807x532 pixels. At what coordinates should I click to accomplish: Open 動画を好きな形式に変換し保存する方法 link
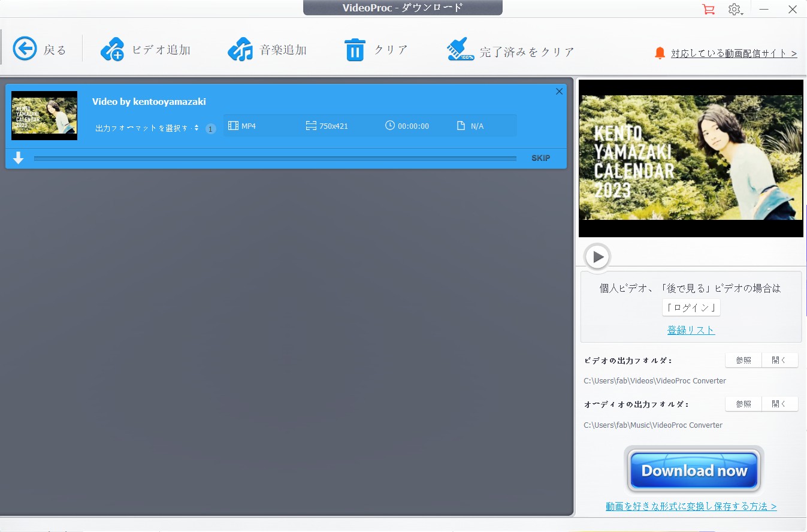coord(691,507)
